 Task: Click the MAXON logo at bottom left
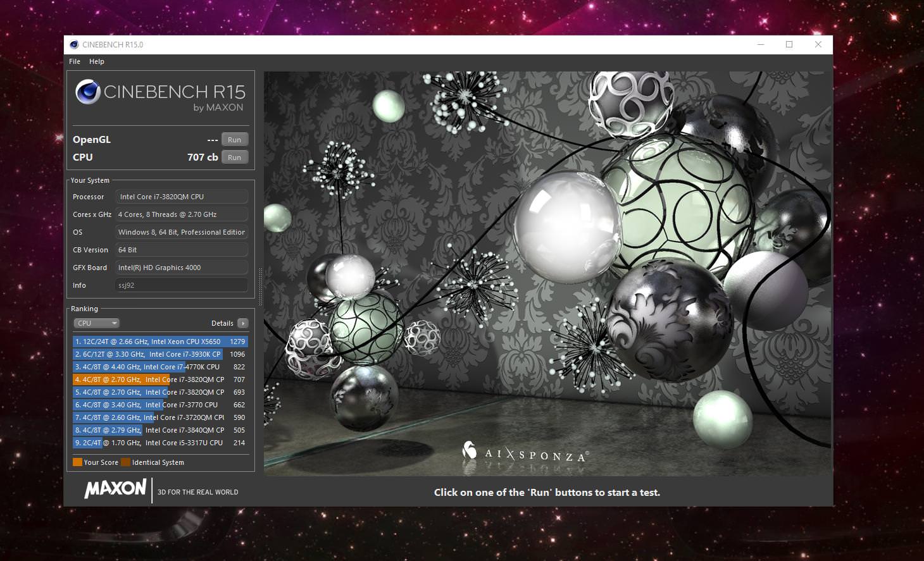[115, 488]
